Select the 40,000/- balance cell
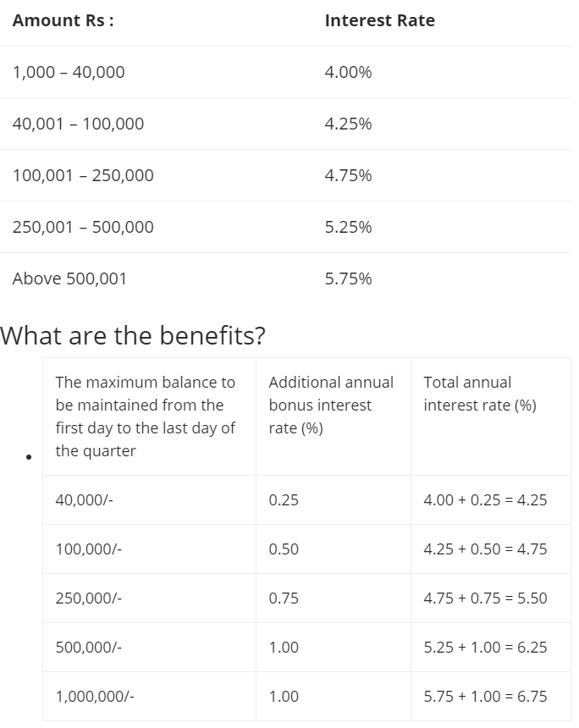The width and height of the screenshot is (579, 728). coord(84,500)
